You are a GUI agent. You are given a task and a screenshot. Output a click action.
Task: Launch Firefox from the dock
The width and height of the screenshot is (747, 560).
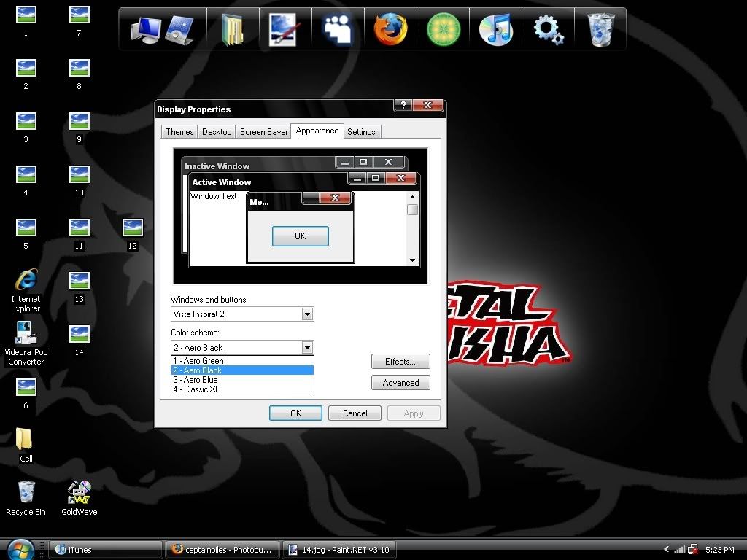click(390, 29)
